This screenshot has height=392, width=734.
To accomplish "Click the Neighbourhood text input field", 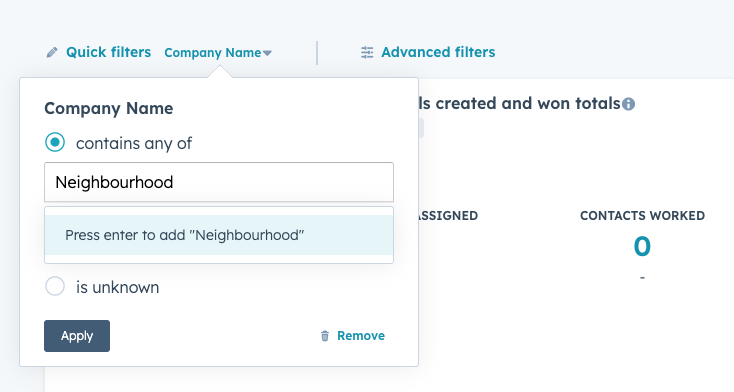I will (x=219, y=182).
